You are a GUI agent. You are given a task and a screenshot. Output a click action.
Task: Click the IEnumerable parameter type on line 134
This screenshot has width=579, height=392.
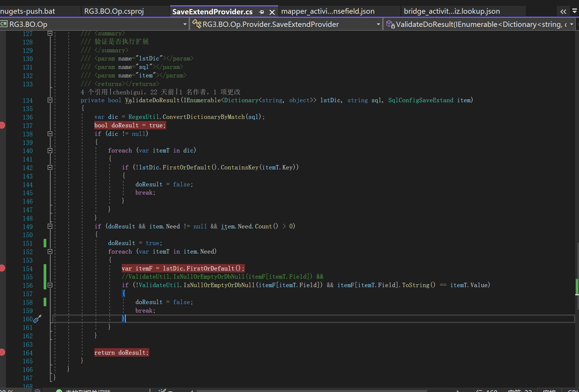(202, 100)
